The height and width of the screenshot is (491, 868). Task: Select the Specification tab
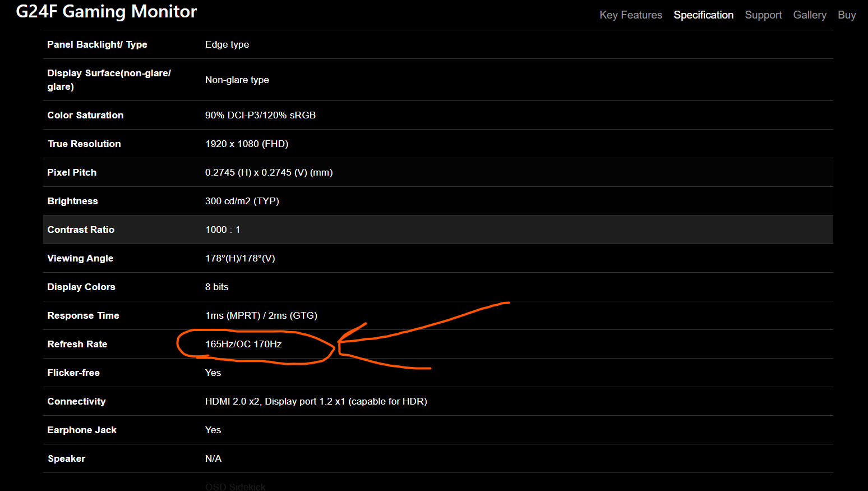click(703, 15)
